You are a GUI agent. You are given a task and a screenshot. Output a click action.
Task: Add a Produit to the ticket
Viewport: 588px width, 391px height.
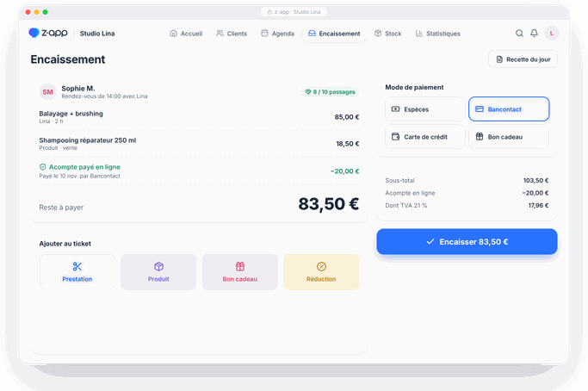pos(158,272)
